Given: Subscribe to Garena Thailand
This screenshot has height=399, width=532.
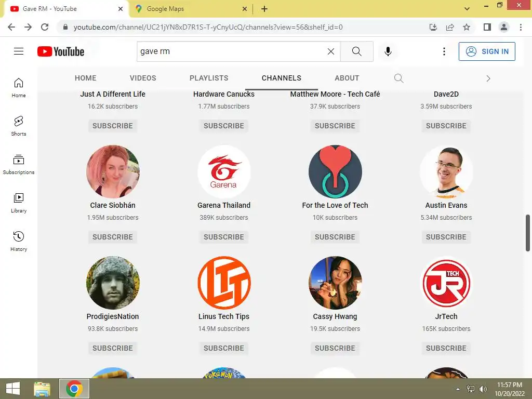Looking at the screenshot, I should (224, 237).
